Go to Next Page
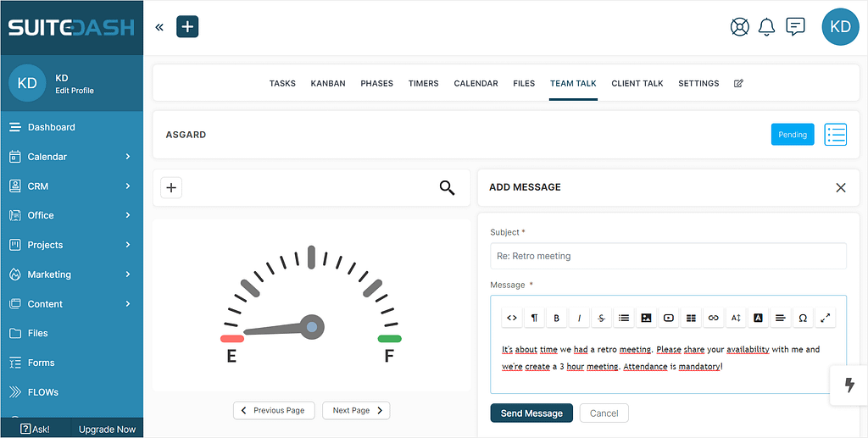868x438 pixels. 356,410
